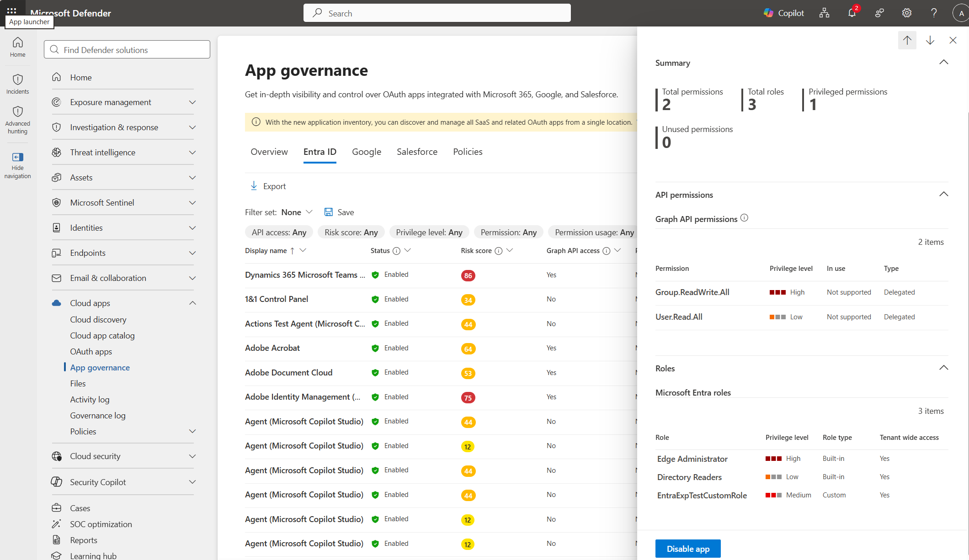Click info icon beside Graph API access column
Screen dimensions: 969x560
coord(607,251)
